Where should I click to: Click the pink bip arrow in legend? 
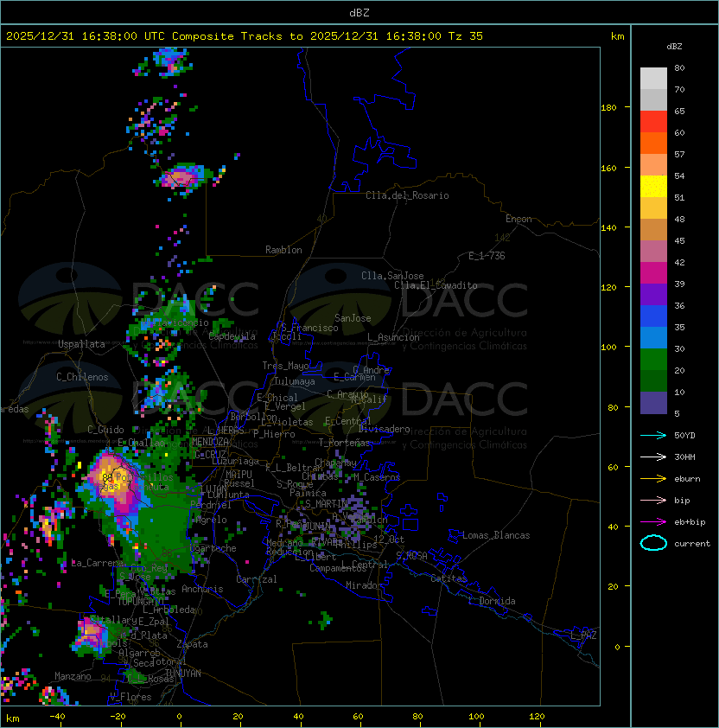click(x=653, y=500)
